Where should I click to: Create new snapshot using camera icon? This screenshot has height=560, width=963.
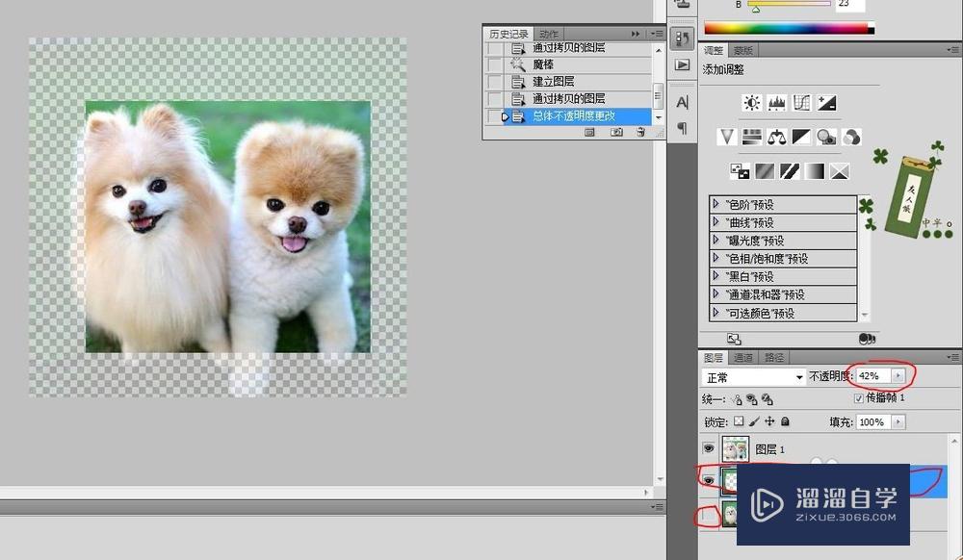tap(616, 133)
